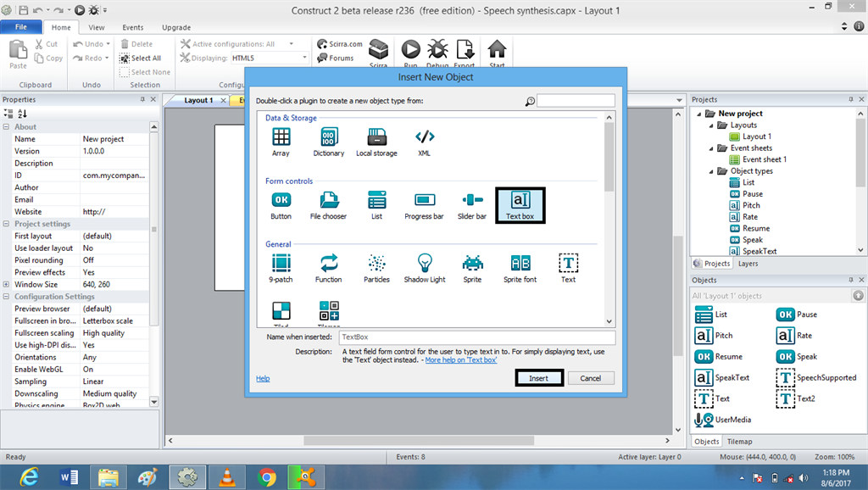This screenshot has height=490, width=868.
Task: Open the Displaying HTML5 combo box
Action: 269,58
